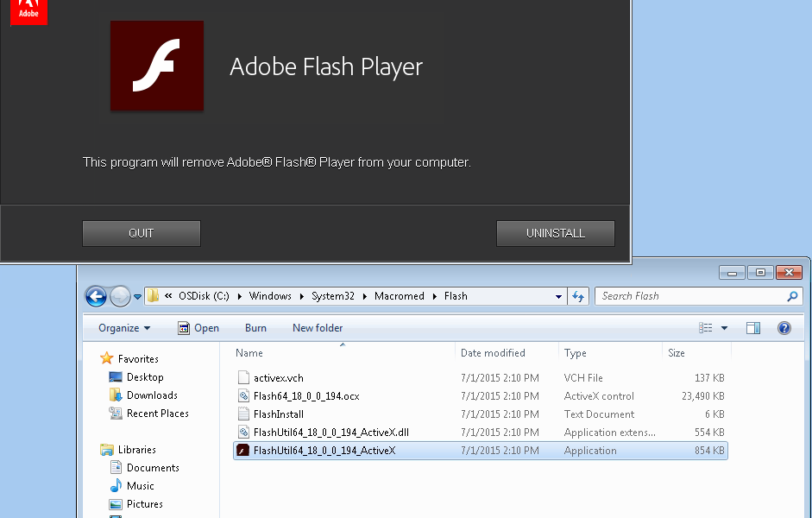
Task: Click the Flash64_18_0_0_194.ocx ActiveX control icon
Action: 242,396
